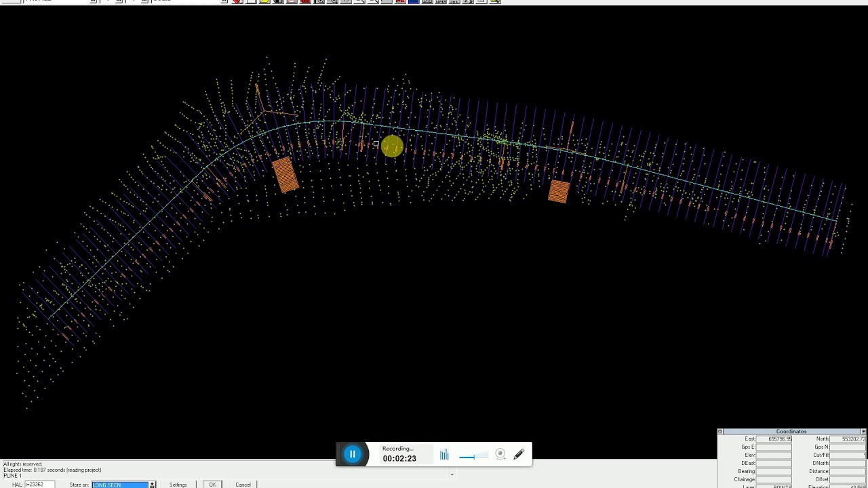Click the "Elapsed time: 0.187 seconds" status line
Screen dimensions: 868x488
52,470
